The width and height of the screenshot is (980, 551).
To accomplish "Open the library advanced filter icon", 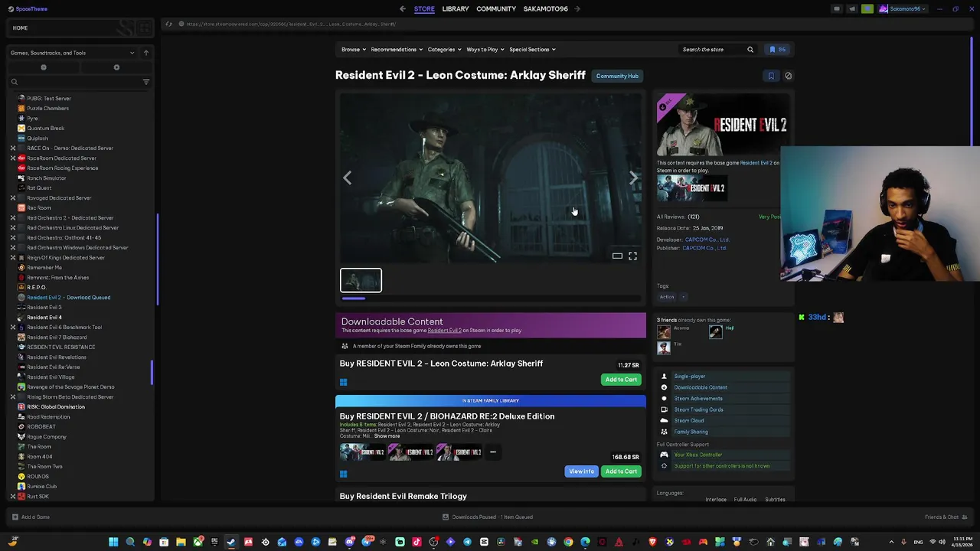I will pyautogui.click(x=146, y=82).
